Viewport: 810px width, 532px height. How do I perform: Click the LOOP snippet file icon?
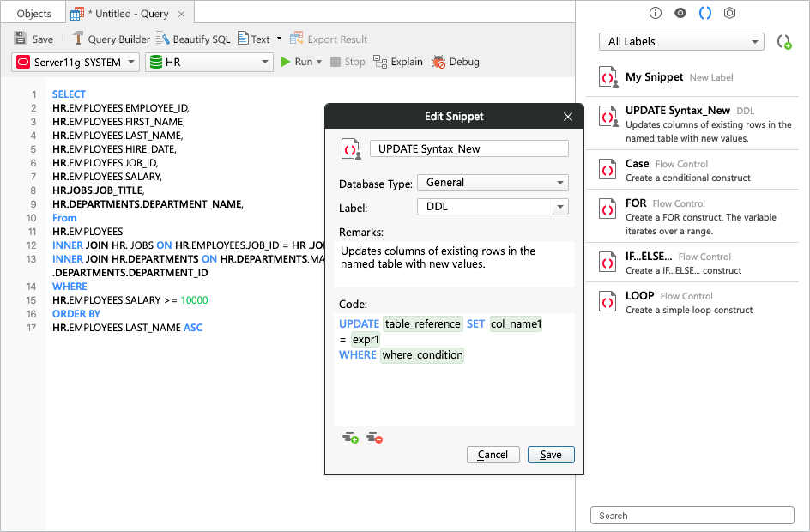pos(607,301)
